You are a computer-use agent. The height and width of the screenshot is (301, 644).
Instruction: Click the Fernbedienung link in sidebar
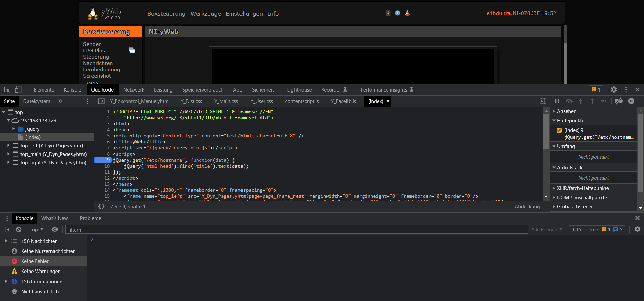[x=101, y=70]
